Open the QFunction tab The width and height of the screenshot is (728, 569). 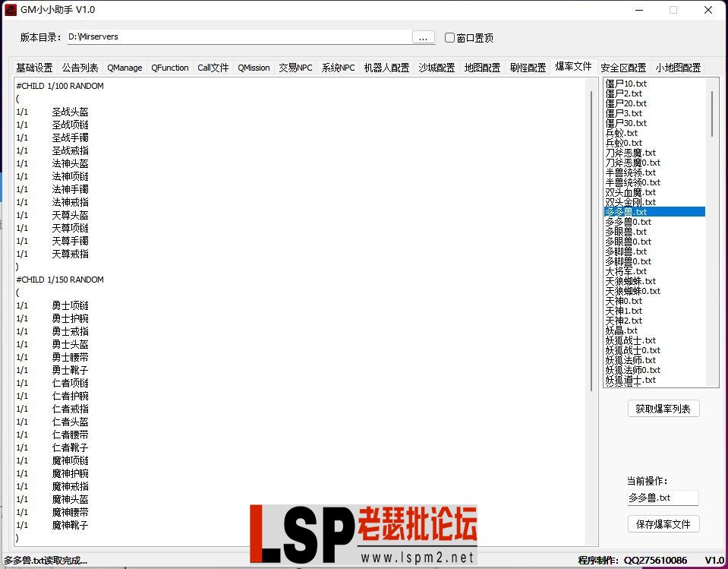[x=169, y=67]
